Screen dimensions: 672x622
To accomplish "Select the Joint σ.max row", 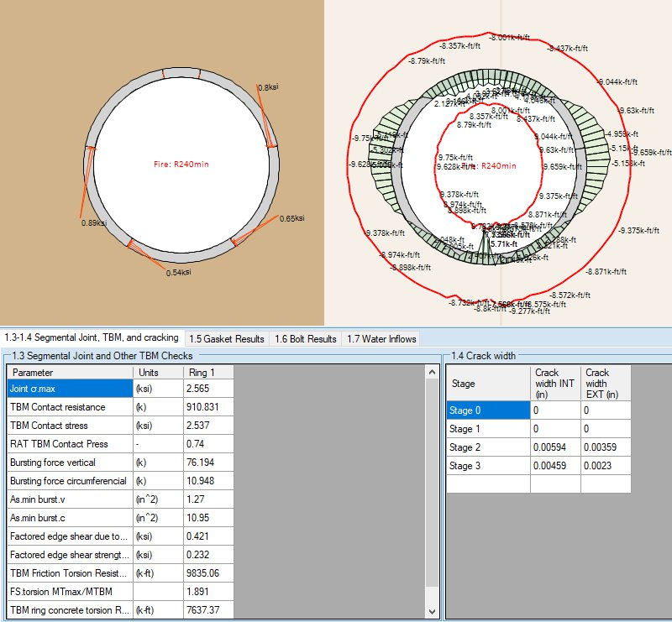I will [69, 389].
